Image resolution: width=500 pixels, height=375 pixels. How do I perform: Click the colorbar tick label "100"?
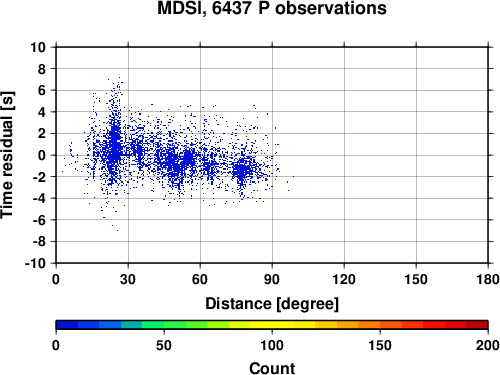[x=272, y=345]
